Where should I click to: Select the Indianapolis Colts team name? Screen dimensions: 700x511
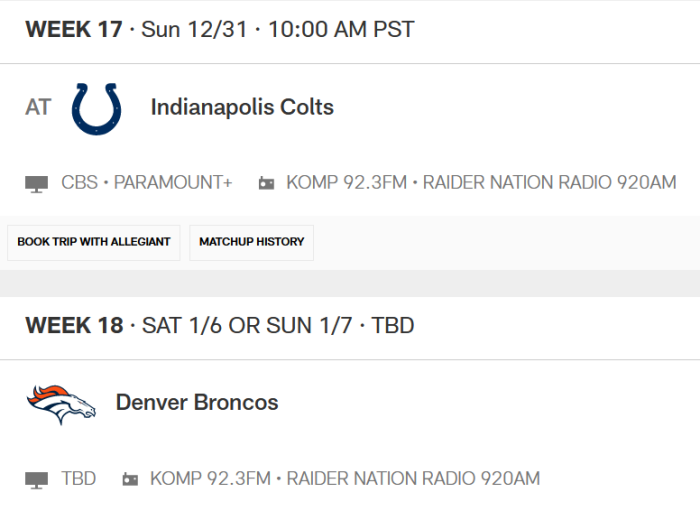click(242, 107)
